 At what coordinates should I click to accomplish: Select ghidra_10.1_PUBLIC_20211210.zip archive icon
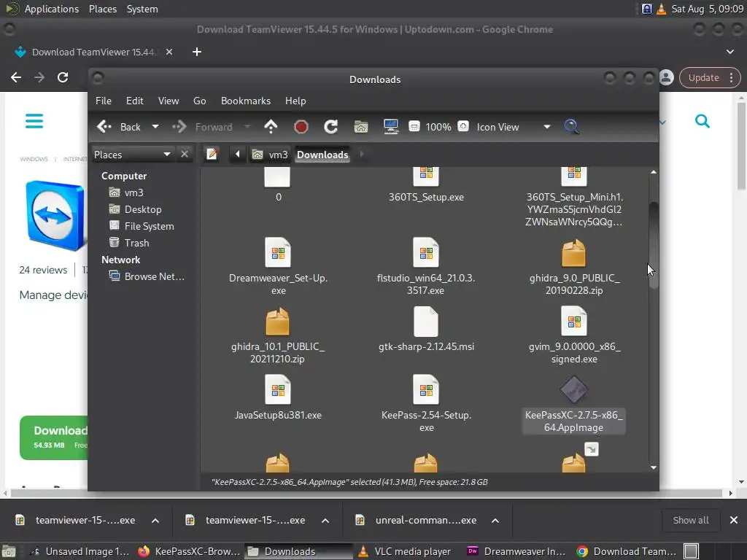[278, 322]
